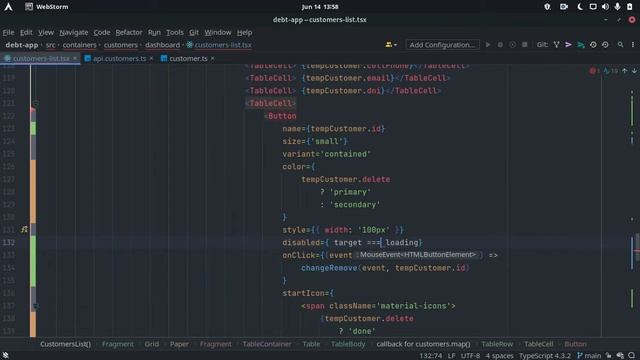This screenshot has width=640, height=360.
Task: Open the Add Configuration dropdown
Action: click(x=443, y=44)
